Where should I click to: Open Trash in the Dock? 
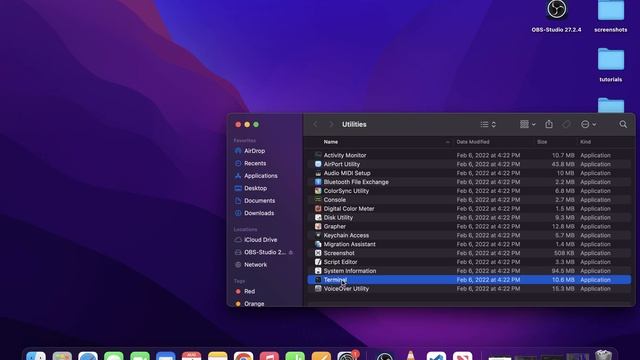tap(603, 355)
